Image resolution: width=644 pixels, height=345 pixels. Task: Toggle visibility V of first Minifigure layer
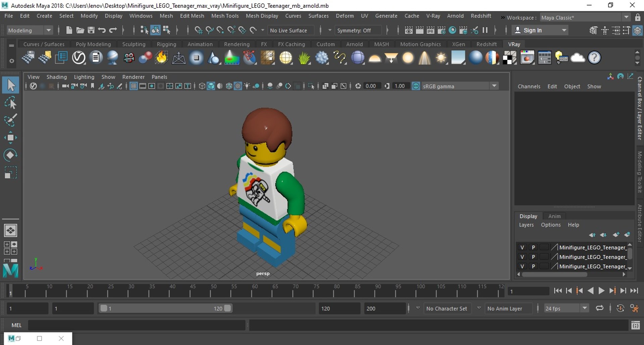[522, 247]
